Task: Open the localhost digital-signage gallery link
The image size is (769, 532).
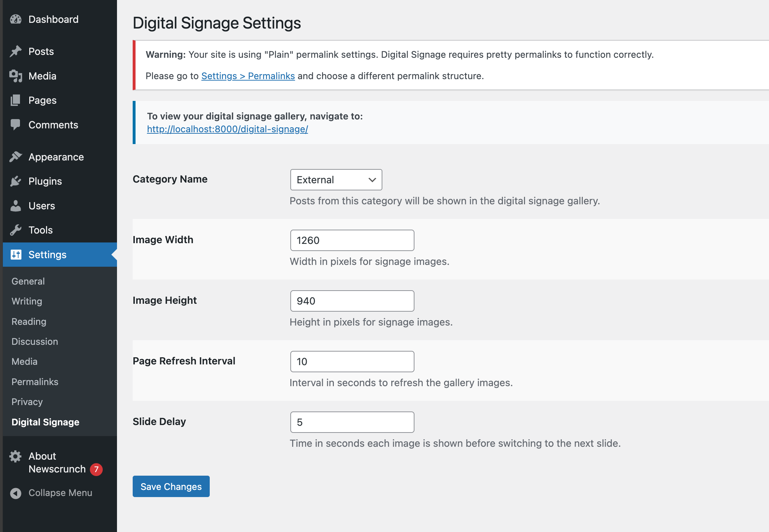Action: coord(228,129)
